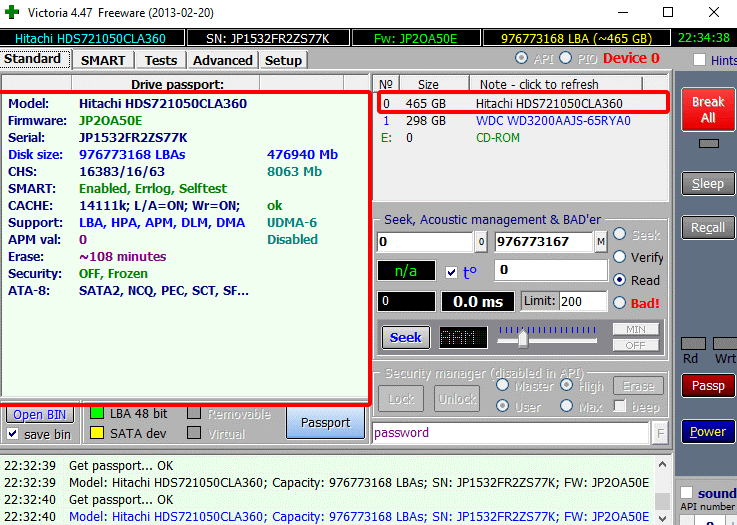Select the High security radio
Screen dimensions: 737x525
click(566, 385)
